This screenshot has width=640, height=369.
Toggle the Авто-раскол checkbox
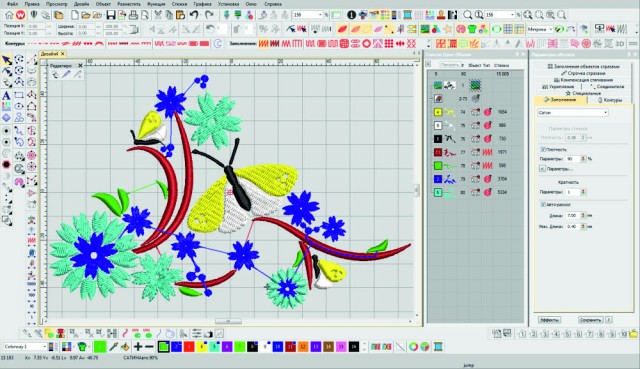click(543, 204)
